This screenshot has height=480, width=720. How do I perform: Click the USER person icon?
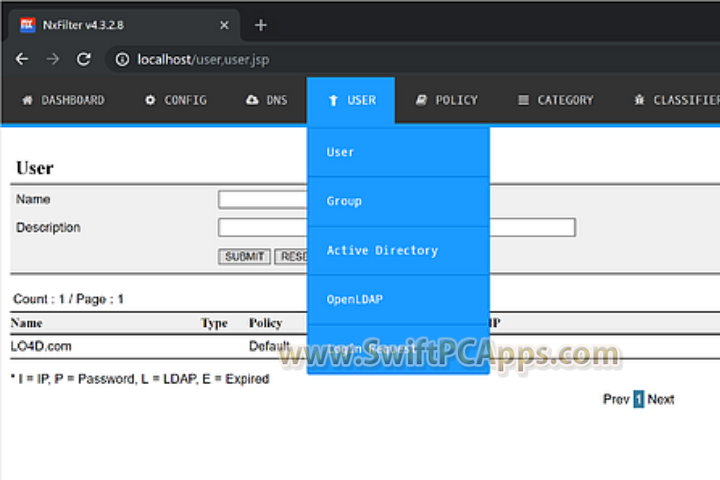click(x=333, y=100)
